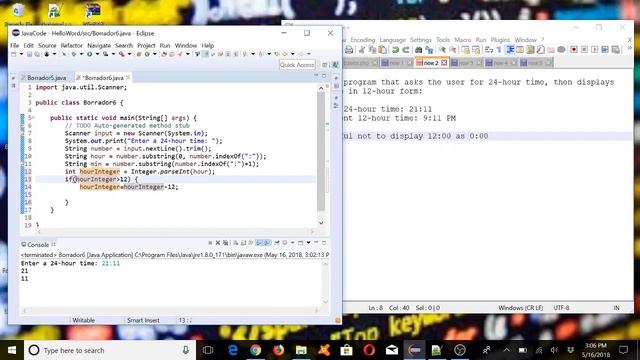640x360 pixels.
Task: Click the New file icon in Eclipse toolbar
Action: pyautogui.click(x=14, y=54)
